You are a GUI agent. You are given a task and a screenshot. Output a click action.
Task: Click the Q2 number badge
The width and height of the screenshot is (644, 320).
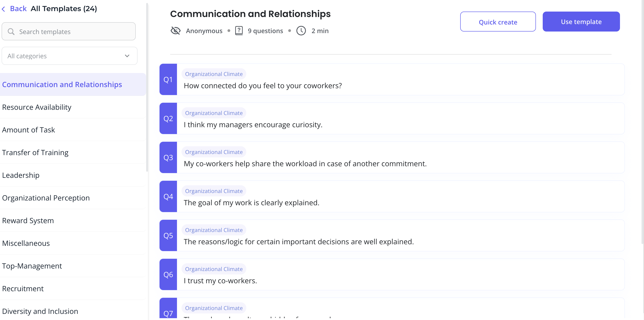168,119
